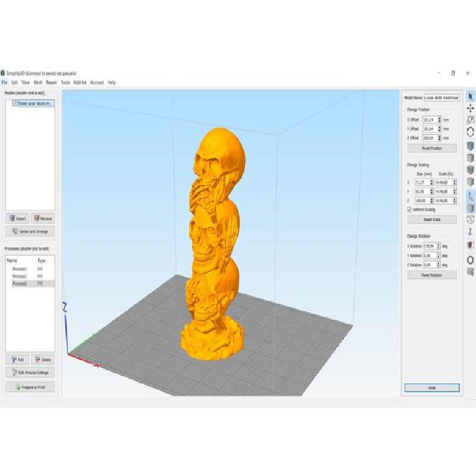
Task: Select the translate (move) model tool
Action: coord(470,108)
